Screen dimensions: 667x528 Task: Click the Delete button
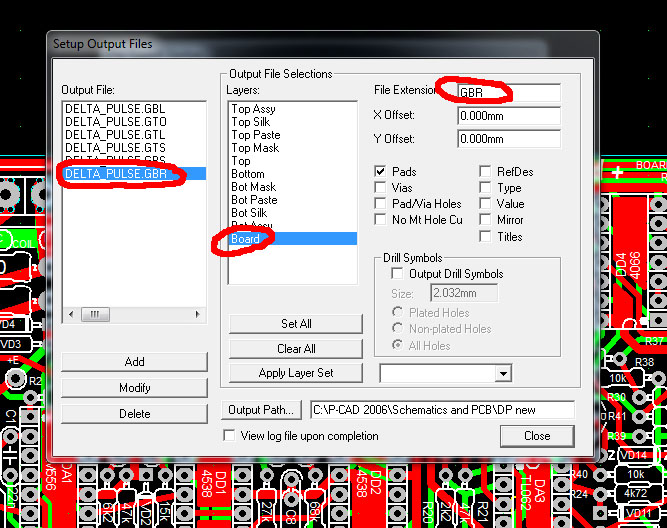point(134,414)
